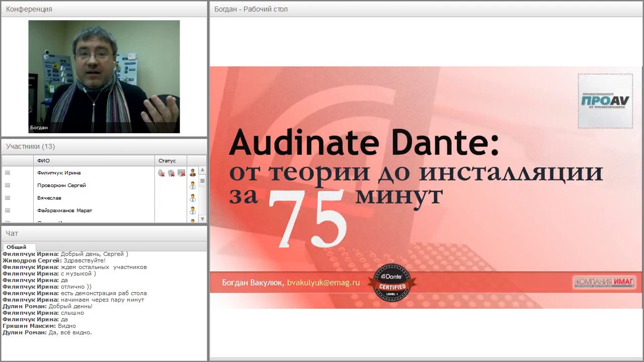
Task: Click chat message 'слышно' from Филипчук Ирина
Action: (72, 313)
